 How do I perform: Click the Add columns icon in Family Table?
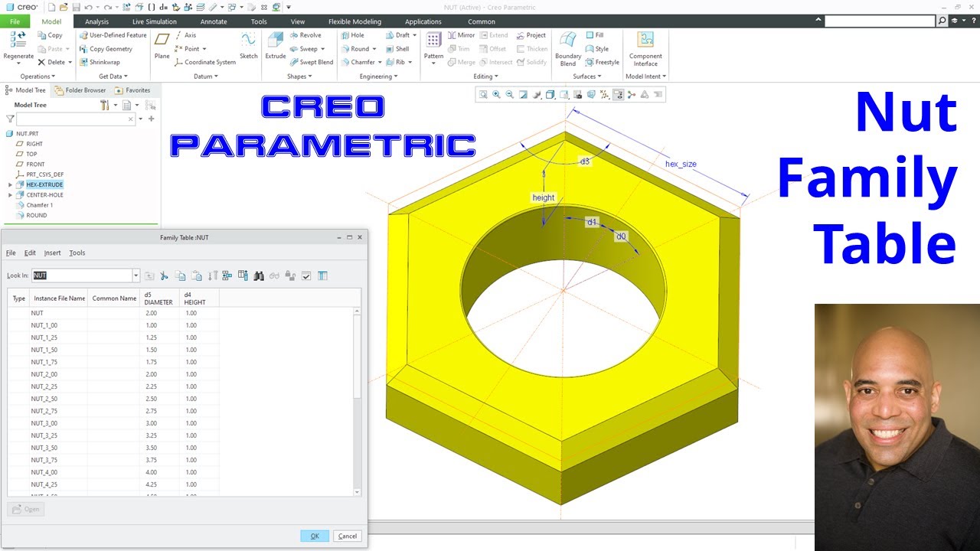[x=243, y=275]
